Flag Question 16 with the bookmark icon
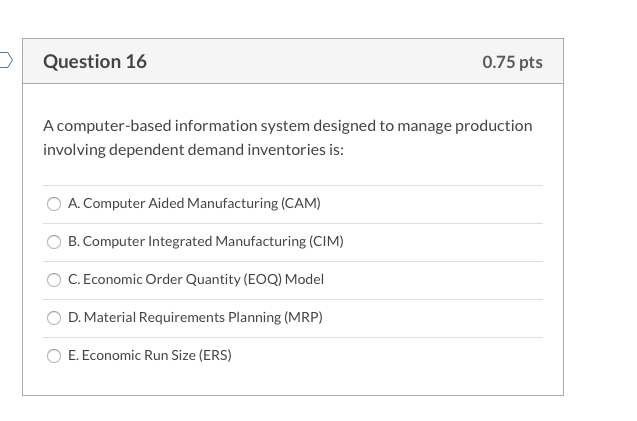 (x=5, y=61)
